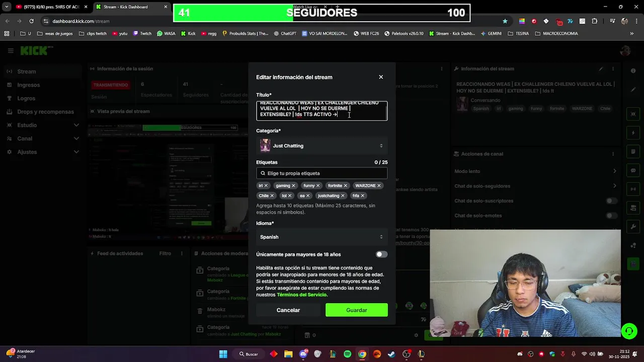Open the Filtro control in Feed de actividades

tap(165, 253)
